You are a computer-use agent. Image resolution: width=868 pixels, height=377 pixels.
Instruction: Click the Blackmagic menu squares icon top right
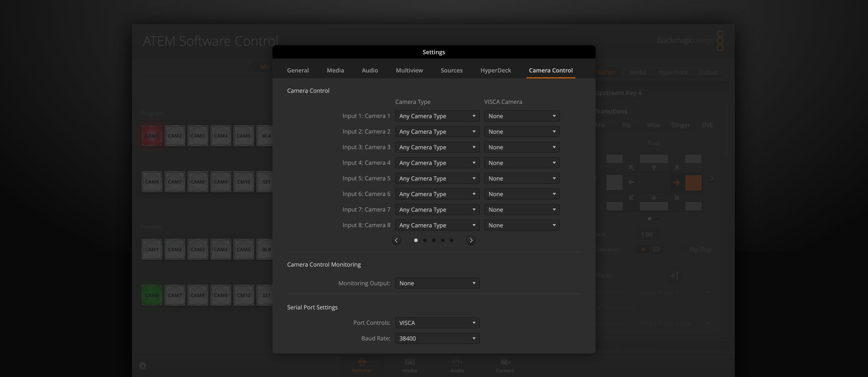pos(721,40)
